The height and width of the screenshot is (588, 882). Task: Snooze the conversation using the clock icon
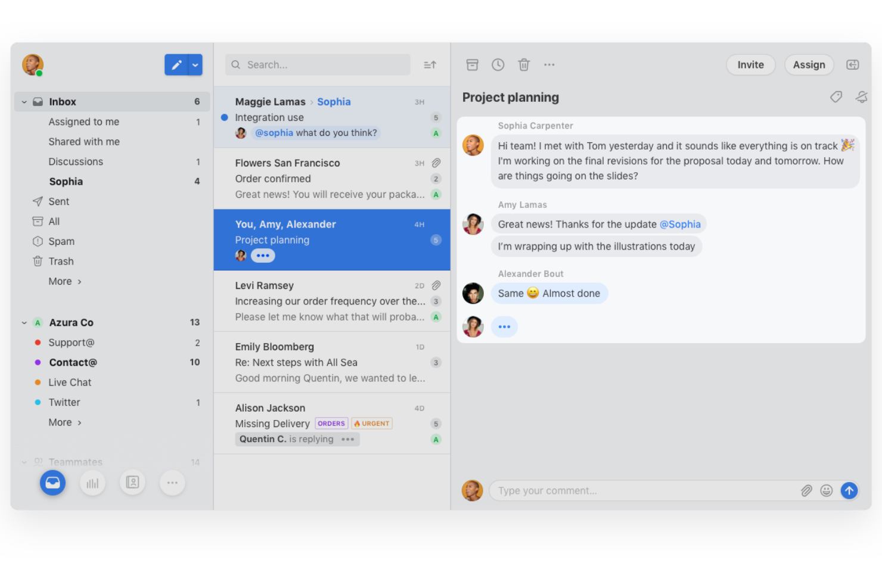click(x=498, y=64)
